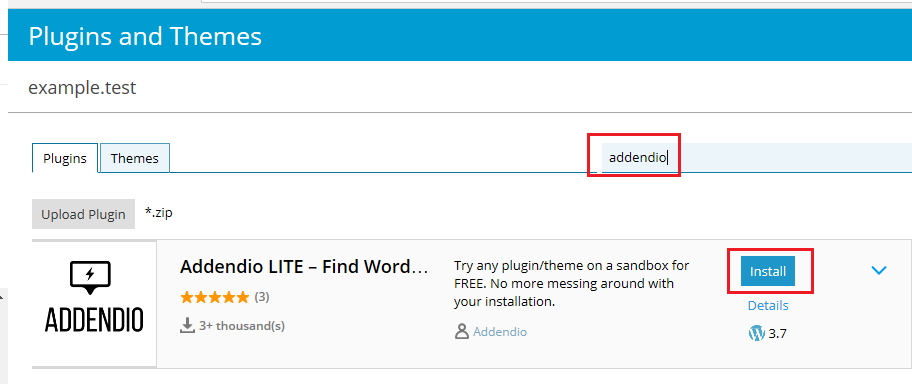This screenshot has width=912, height=384.
Task: Click the Upload Plugin button
Action: point(83,214)
